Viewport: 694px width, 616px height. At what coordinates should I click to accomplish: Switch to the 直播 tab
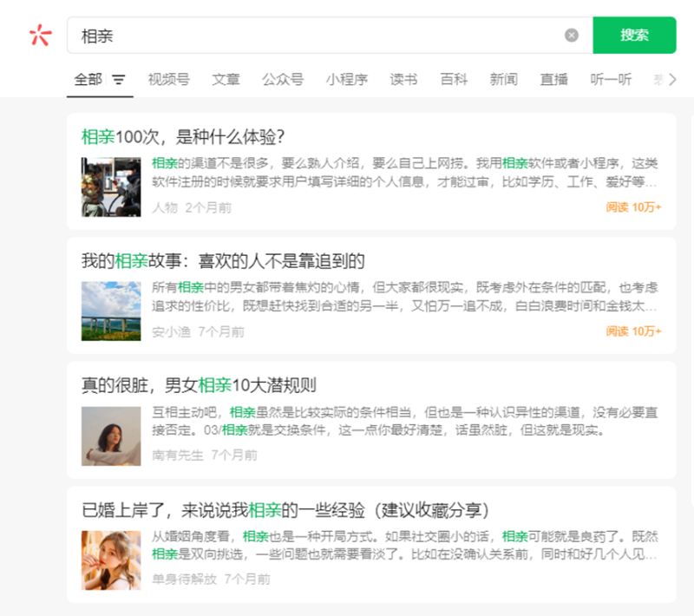pyautogui.click(x=553, y=80)
